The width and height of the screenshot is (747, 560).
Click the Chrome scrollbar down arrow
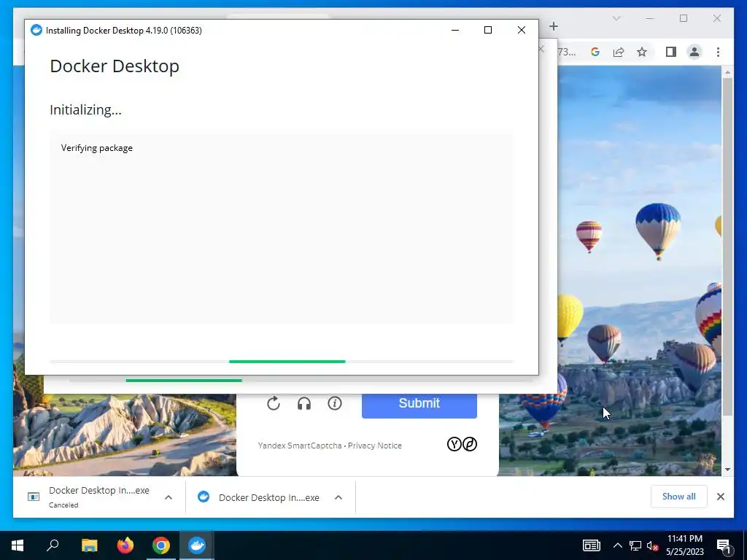727,470
